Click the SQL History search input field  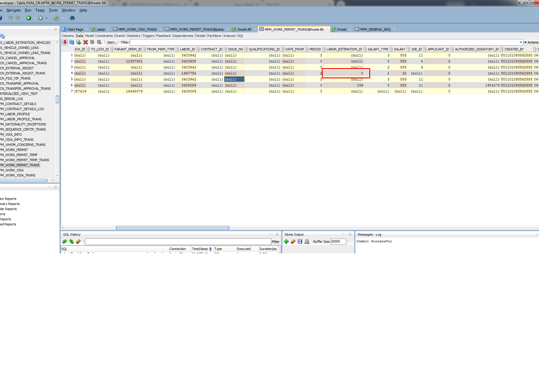[178, 242]
